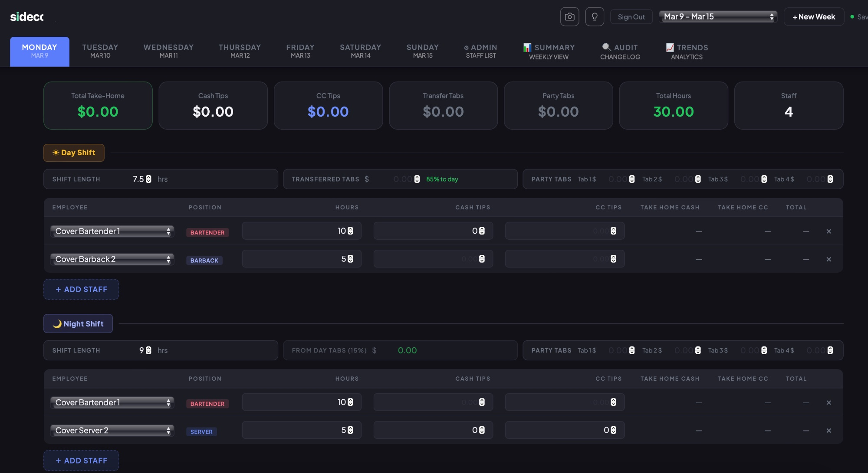
Task: Click Add Staff under Day Shift
Action: click(x=81, y=289)
